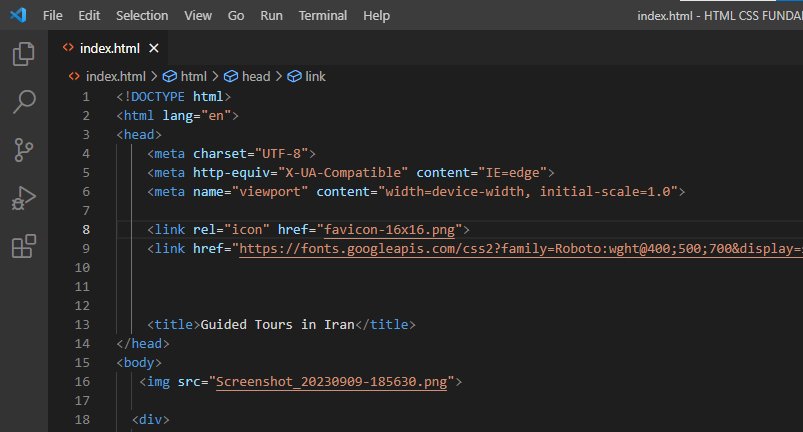Open the View menu
The image size is (803, 432).
click(x=198, y=16)
